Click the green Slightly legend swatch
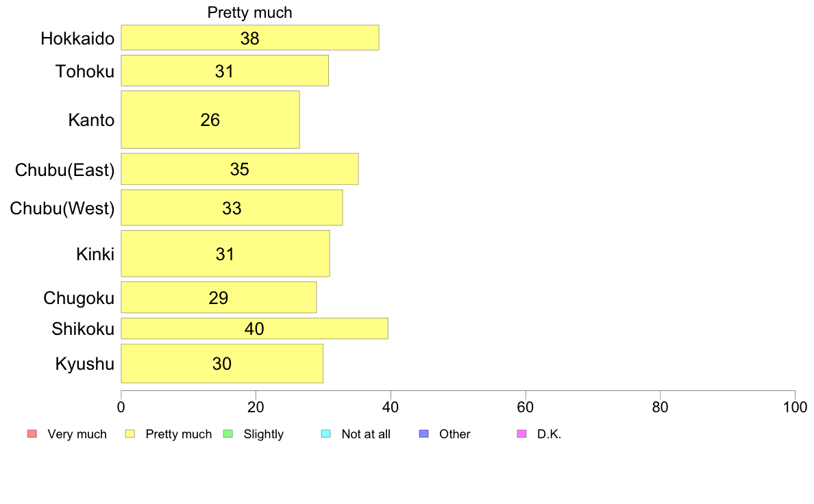The image size is (814, 504). [x=228, y=434]
